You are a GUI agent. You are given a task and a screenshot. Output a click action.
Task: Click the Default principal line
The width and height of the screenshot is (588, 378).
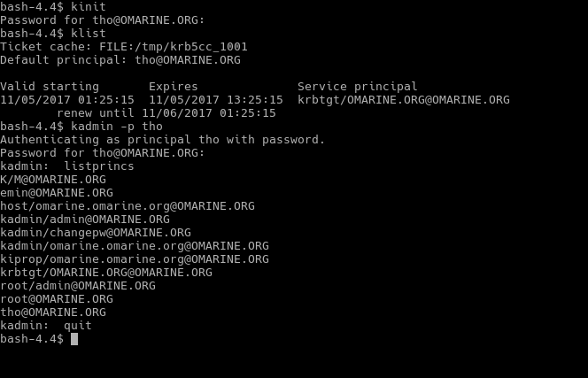click(x=120, y=60)
